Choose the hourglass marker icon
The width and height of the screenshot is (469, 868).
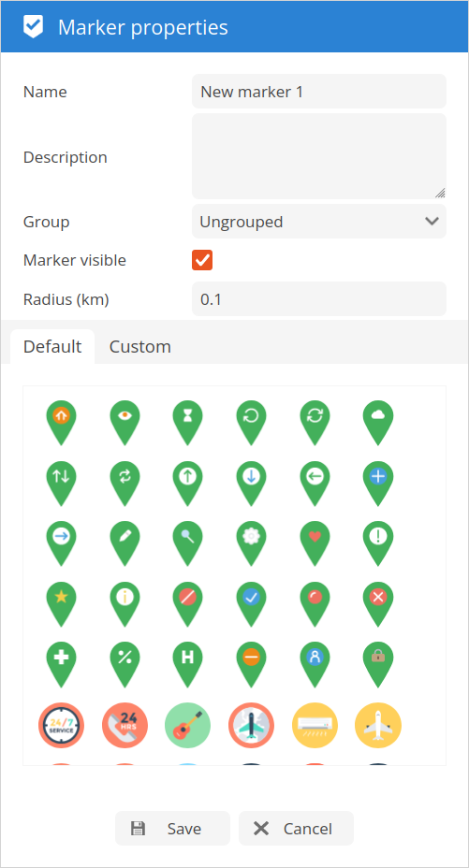[x=188, y=423]
